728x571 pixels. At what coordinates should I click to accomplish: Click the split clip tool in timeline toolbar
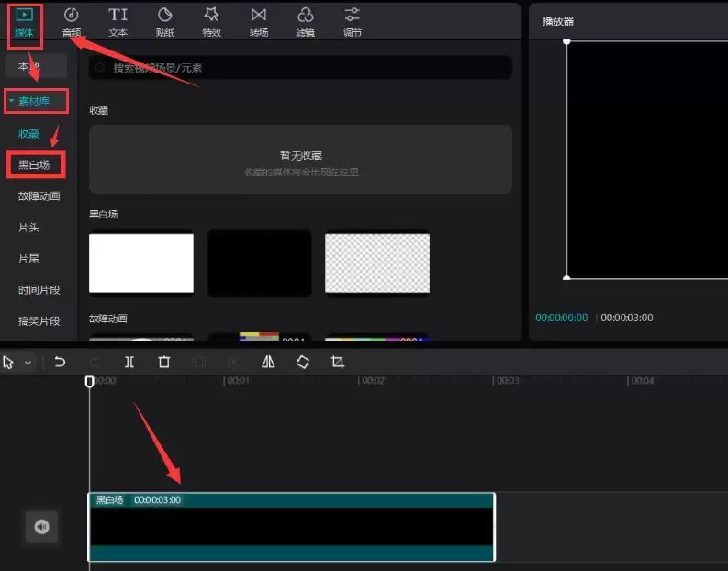tap(129, 362)
